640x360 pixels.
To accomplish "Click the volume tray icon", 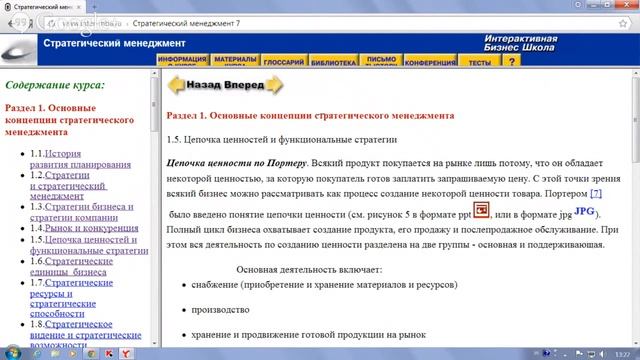I will pos(602,354).
